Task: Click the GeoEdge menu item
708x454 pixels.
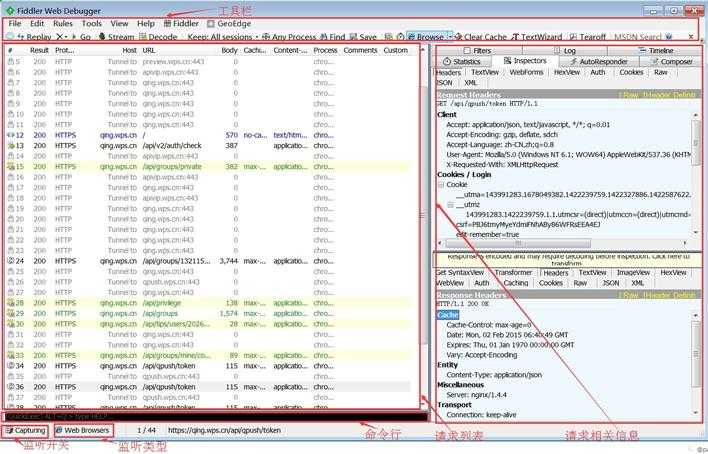Action: (229, 23)
